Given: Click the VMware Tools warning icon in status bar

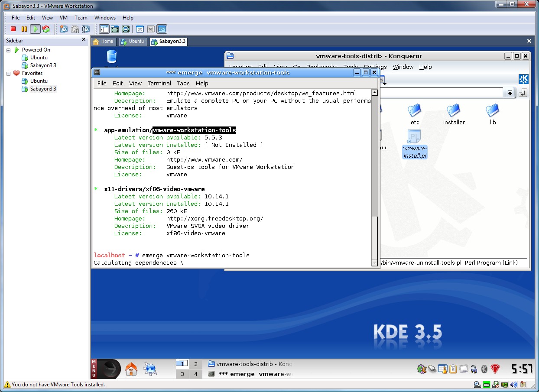Looking at the screenshot, I should pos(7,384).
